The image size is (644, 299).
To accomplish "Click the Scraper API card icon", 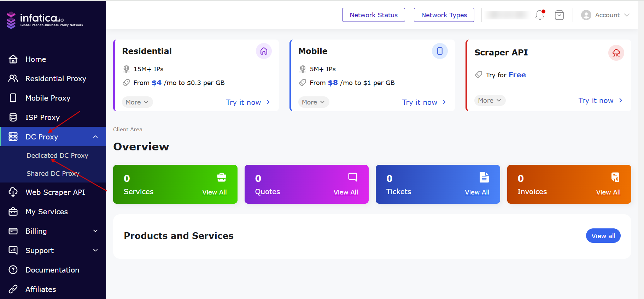I will [x=616, y=53].
